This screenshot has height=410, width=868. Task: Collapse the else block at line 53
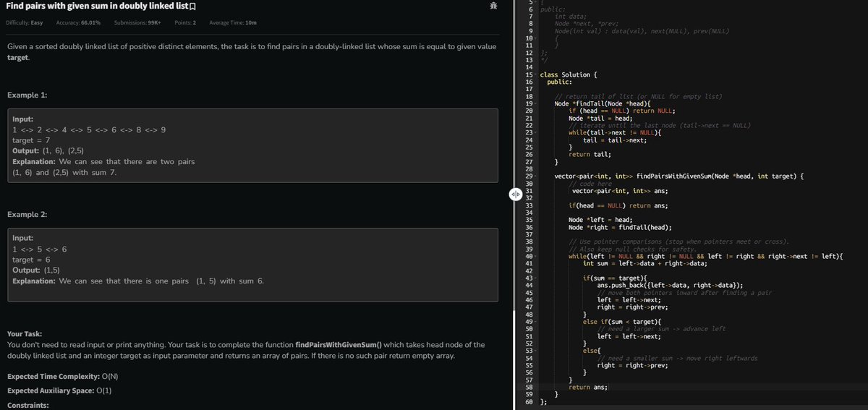pos(536,350)
